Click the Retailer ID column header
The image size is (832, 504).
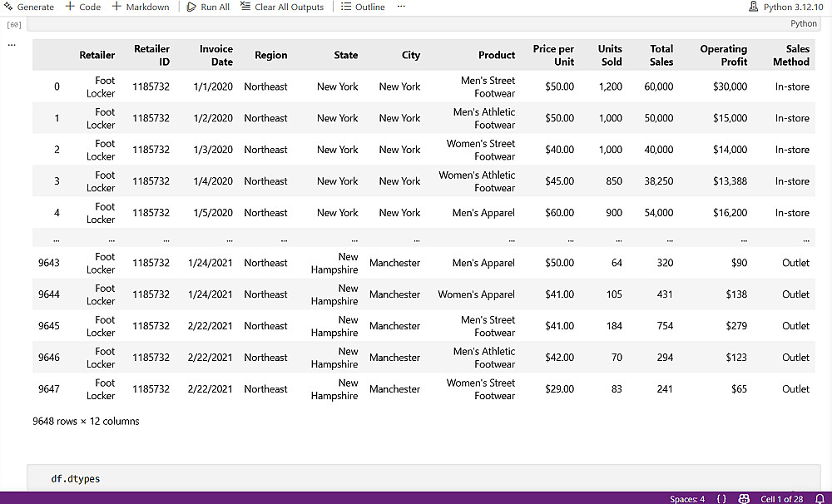tap(151, 55)
